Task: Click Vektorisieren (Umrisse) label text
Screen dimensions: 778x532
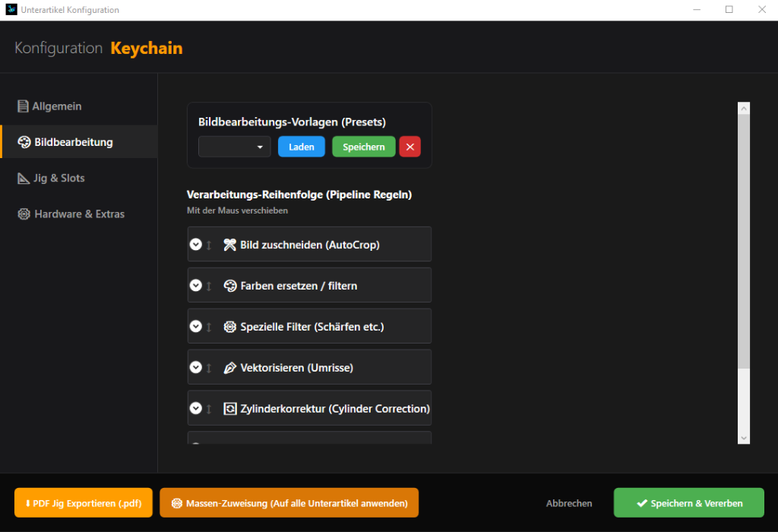Action: click(x=297, y=368)
